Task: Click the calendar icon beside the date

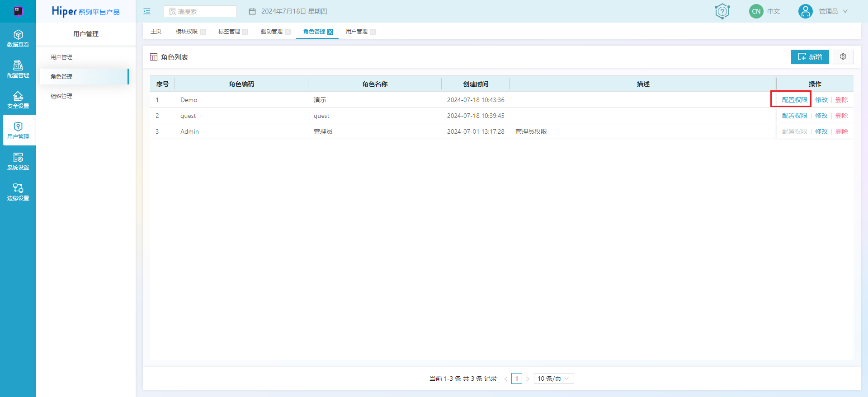Action: coord(252,11)
